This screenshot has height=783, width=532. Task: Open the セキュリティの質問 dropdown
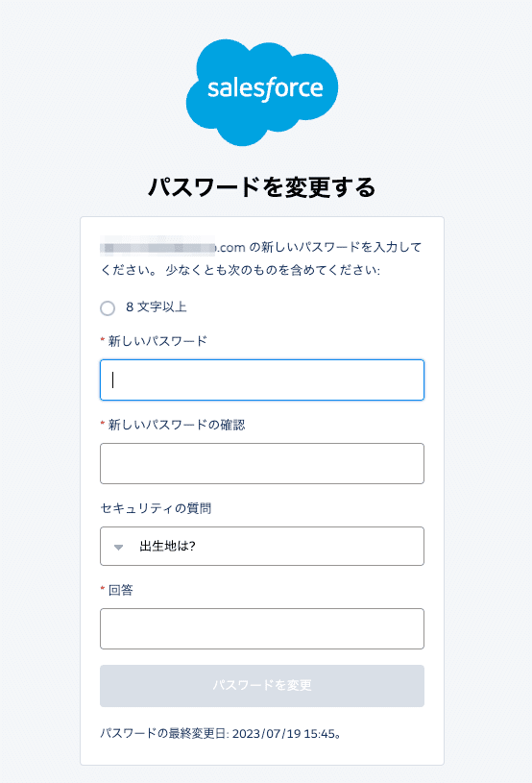pos(262,547)
